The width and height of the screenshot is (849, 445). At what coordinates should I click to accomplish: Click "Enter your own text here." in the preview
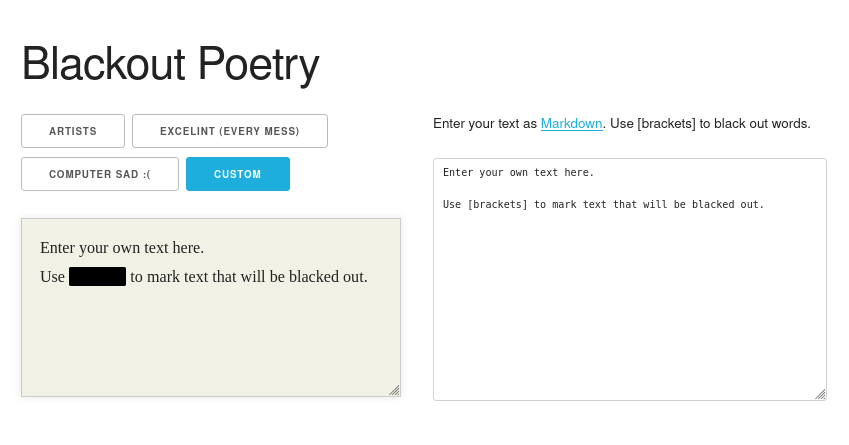click(x=122, y=247)
